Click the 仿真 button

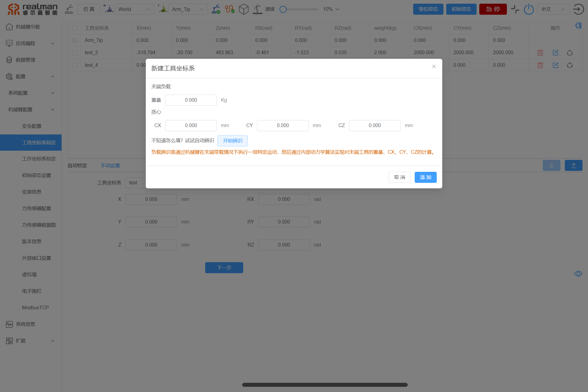pyautogui.click(x=89, y=9)
